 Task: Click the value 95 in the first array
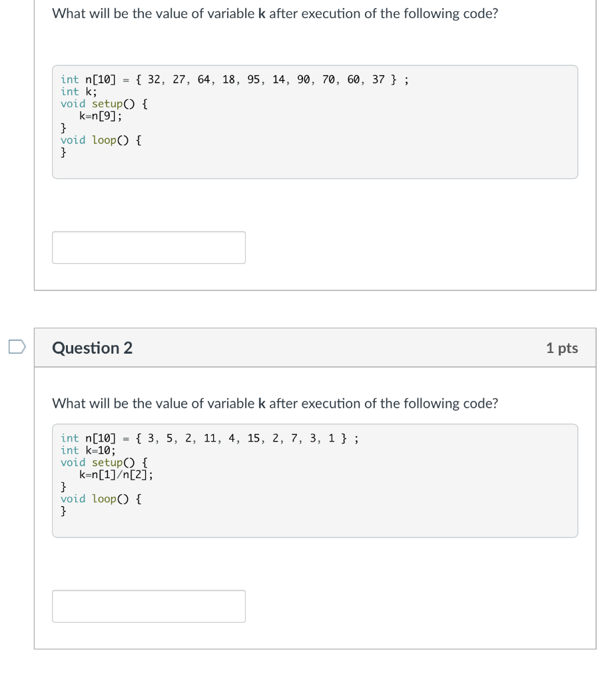[x=254, y=80]
